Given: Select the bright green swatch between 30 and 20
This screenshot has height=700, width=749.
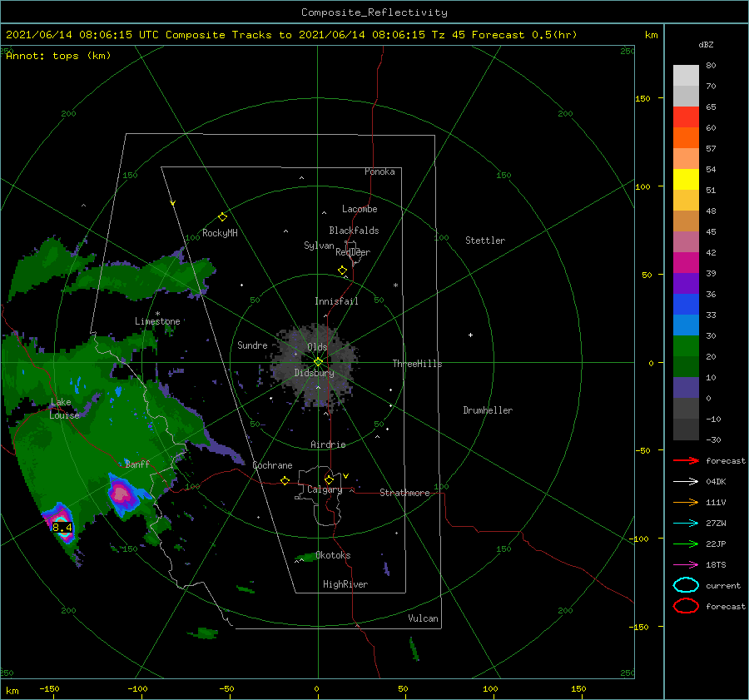Looking at the screenshot, I should [x=686, y=345].
